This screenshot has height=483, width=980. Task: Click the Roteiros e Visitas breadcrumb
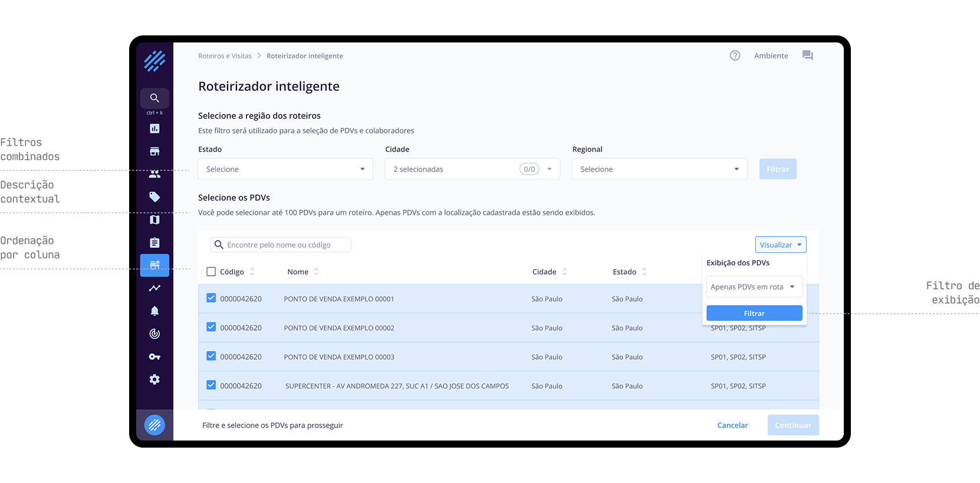225,56
